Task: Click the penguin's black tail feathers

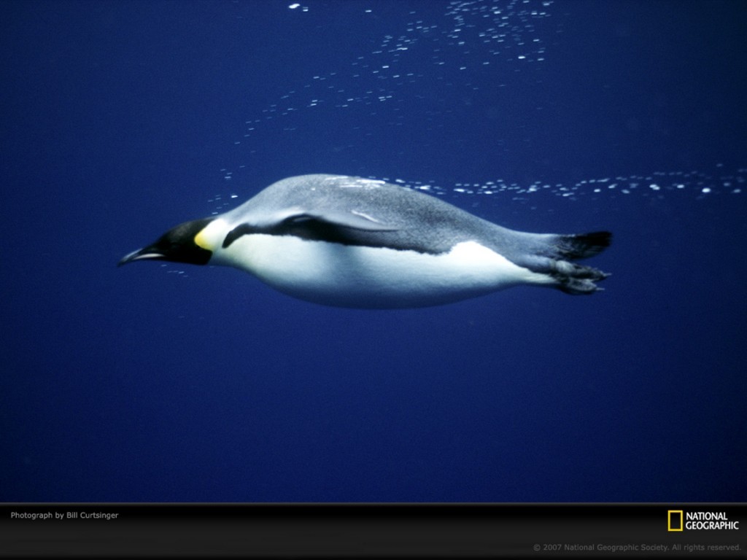Action: (x=587, y=243)
